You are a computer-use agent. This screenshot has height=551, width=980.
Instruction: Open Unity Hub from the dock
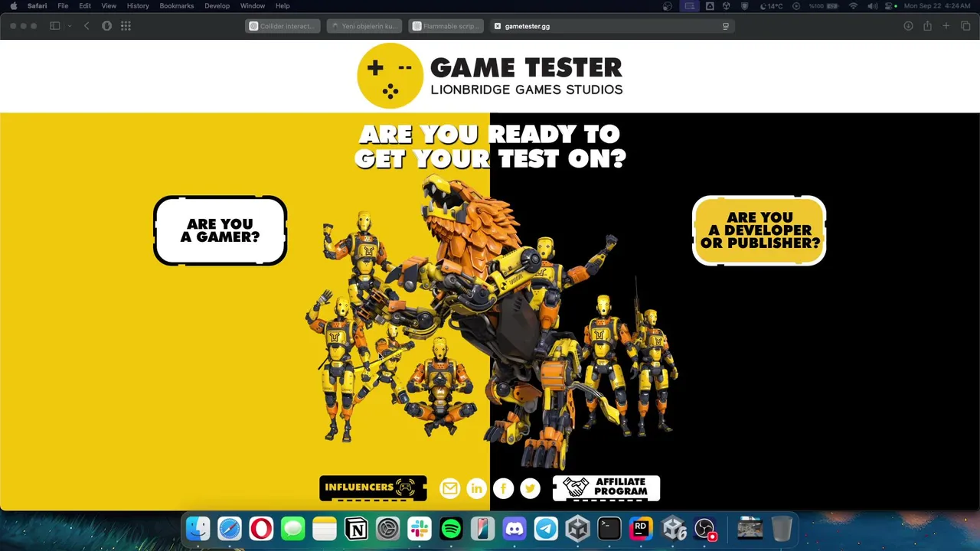[x=578, y=529]
